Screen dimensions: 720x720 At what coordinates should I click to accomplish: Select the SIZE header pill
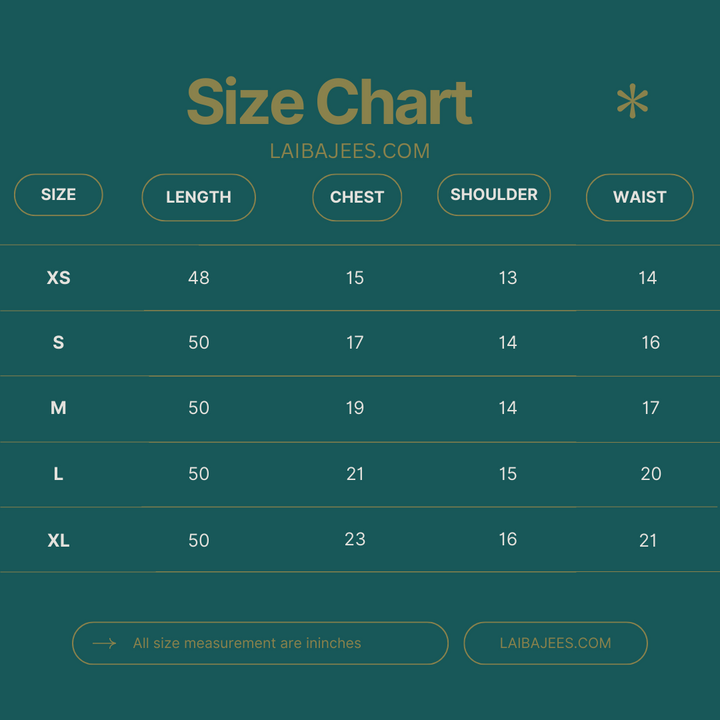58,195
